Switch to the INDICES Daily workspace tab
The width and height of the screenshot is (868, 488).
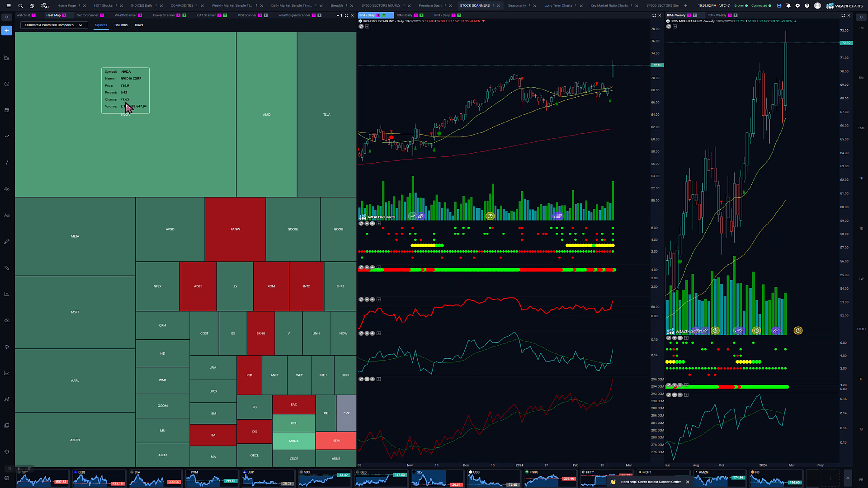tap(142, 6)
